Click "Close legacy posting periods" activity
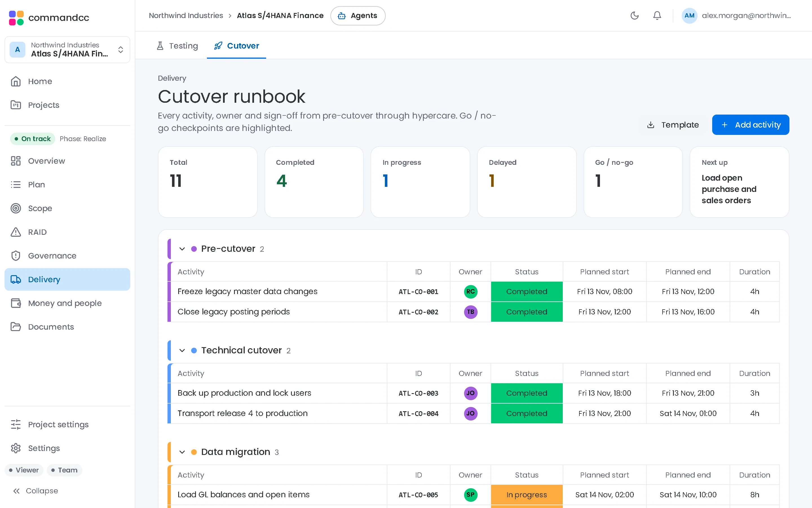 233,312
